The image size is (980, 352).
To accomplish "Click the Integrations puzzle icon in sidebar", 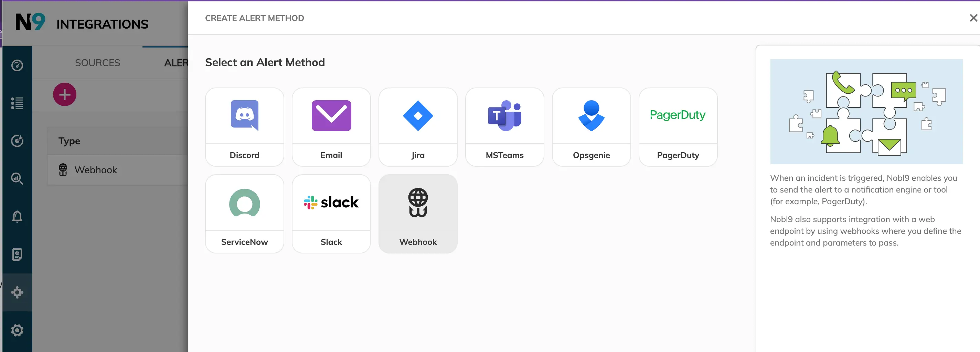I will pos(17,292).
